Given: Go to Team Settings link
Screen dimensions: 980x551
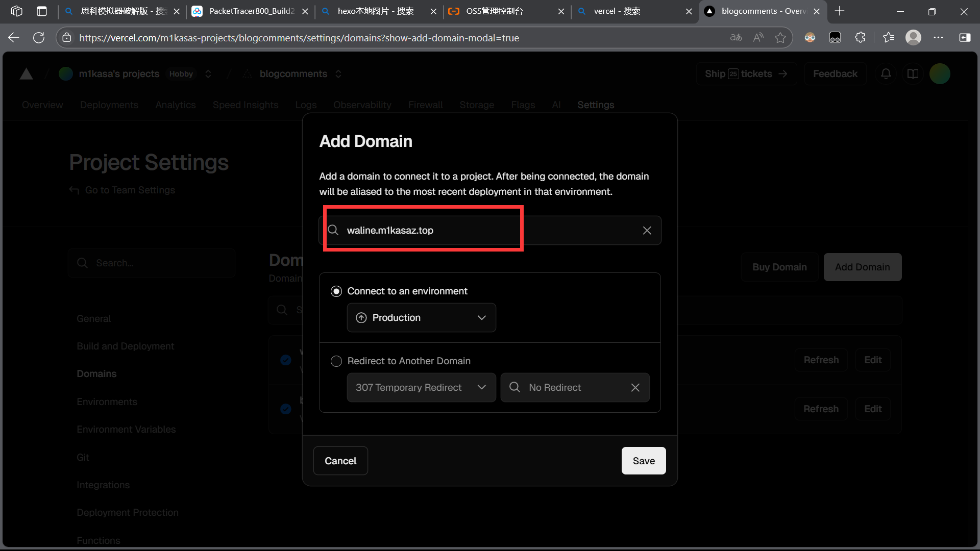Looking at the screenshot, I should tap(122, 190).
